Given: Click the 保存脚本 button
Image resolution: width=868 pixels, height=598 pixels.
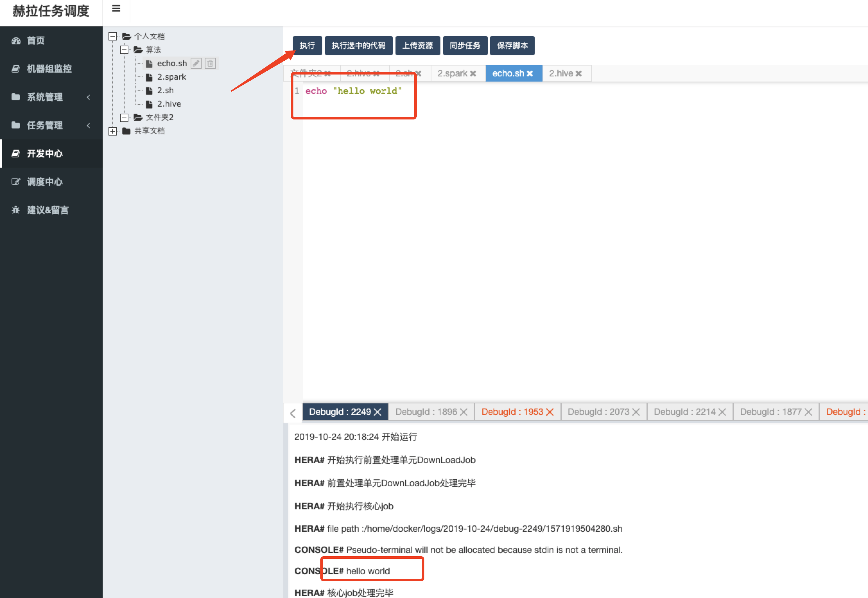Looking at the screenshot, I should (x=512, y=45).
